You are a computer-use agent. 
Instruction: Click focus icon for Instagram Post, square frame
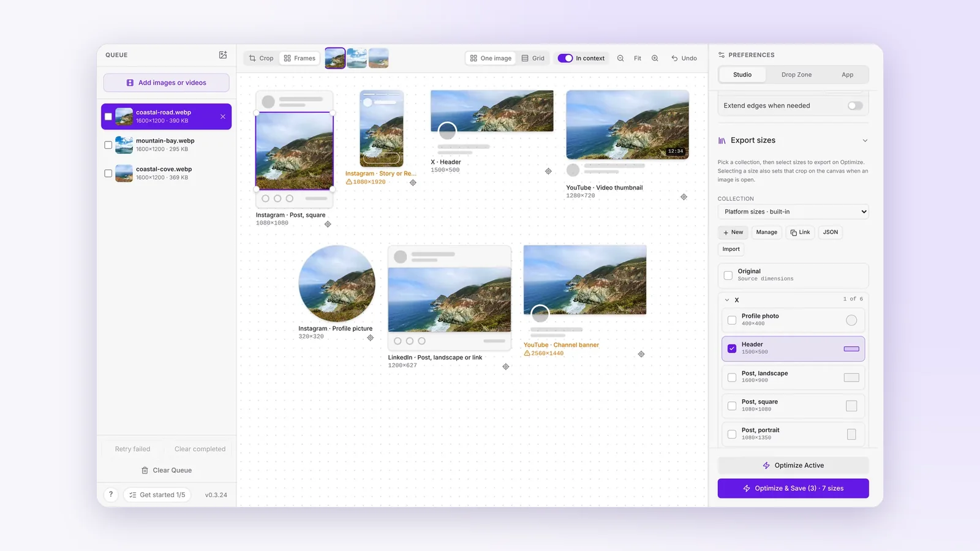[328, 224]
